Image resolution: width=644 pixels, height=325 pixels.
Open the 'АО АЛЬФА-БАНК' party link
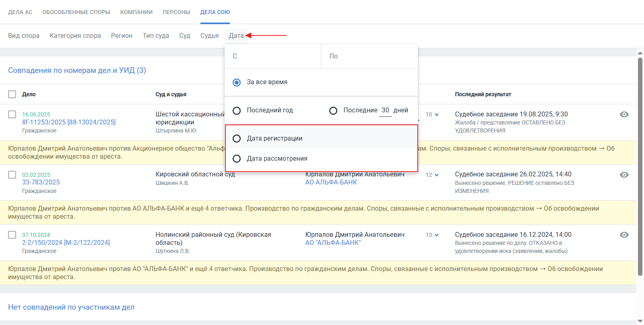(x=331, y=182)
